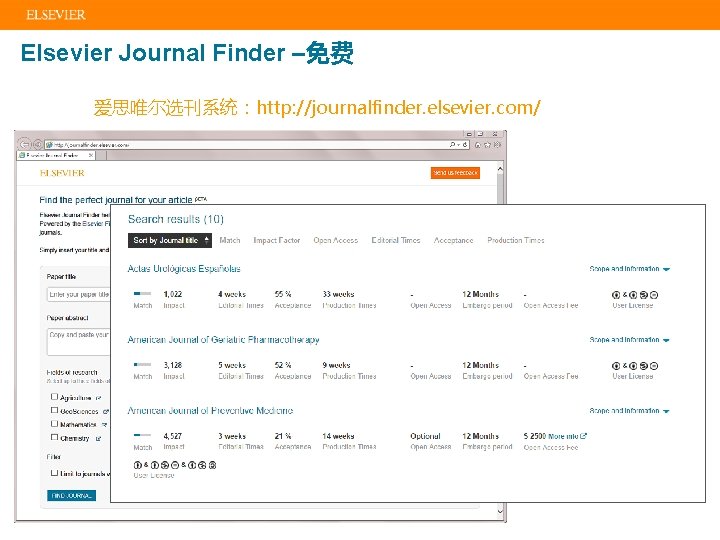Click the impact value 4,527

pos(173,436)
